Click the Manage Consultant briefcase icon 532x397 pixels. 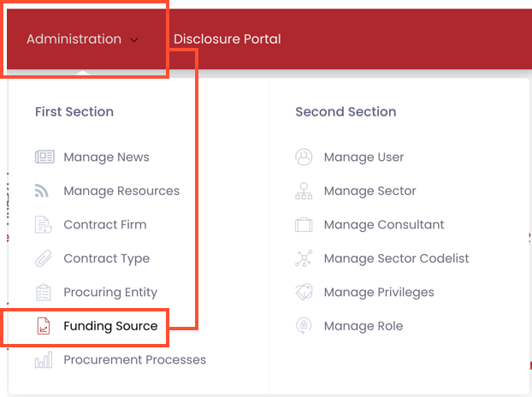tap(304, 225)
